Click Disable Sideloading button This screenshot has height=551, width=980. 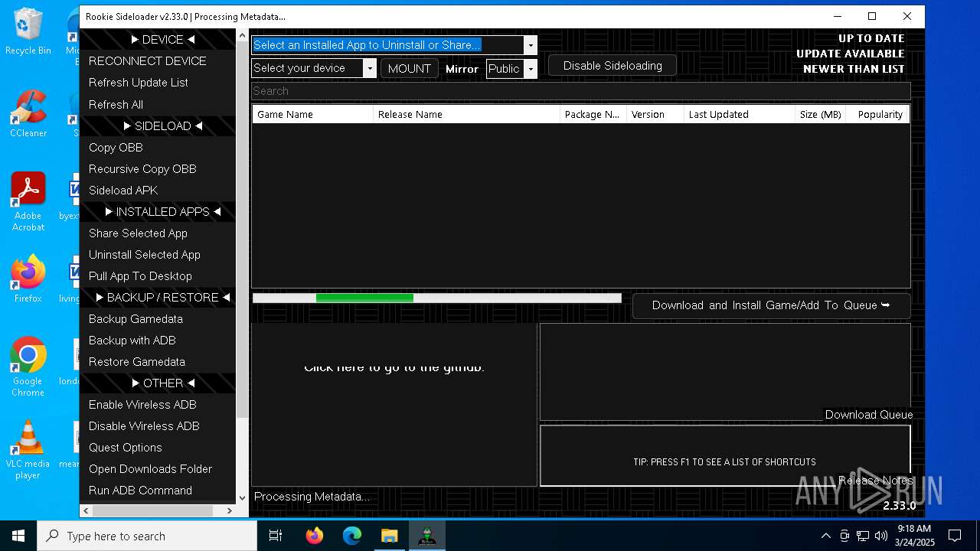coord(612,66)
